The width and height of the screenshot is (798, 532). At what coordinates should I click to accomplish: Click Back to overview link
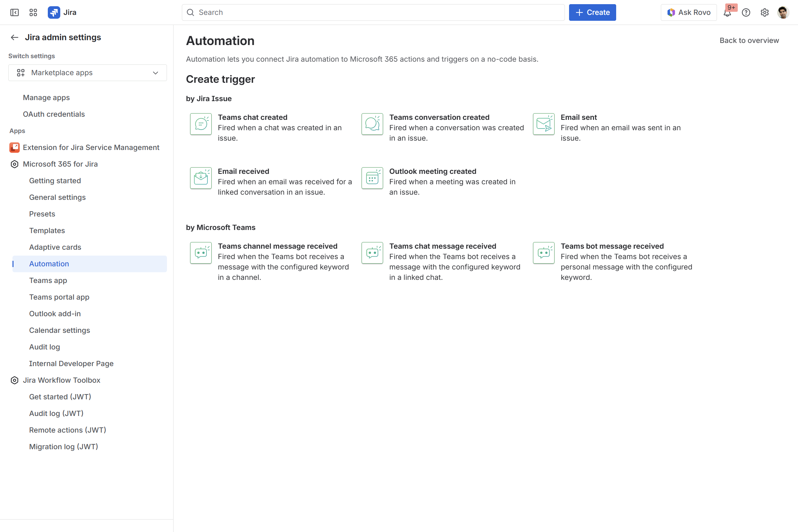coord(750,41)
